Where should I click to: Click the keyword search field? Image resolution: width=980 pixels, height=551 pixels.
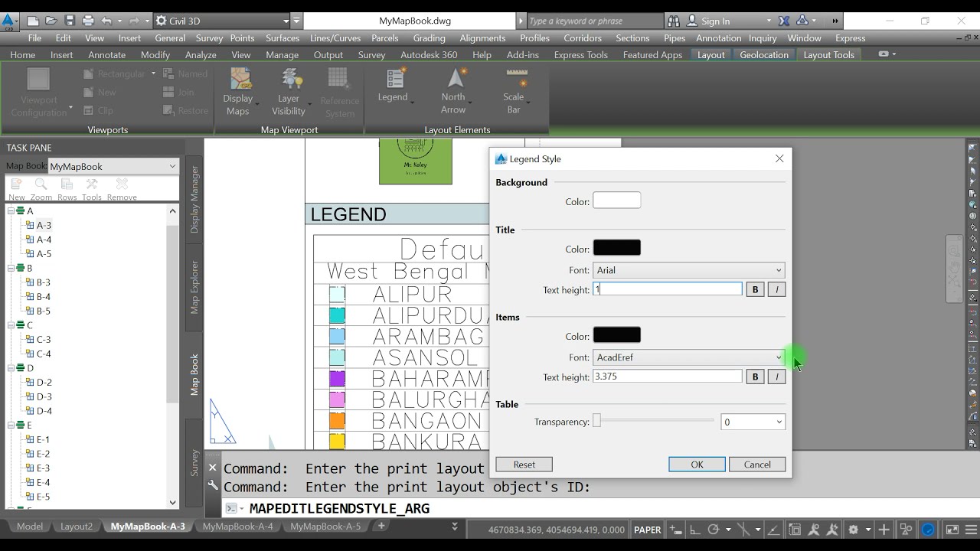tap(593, 21)
